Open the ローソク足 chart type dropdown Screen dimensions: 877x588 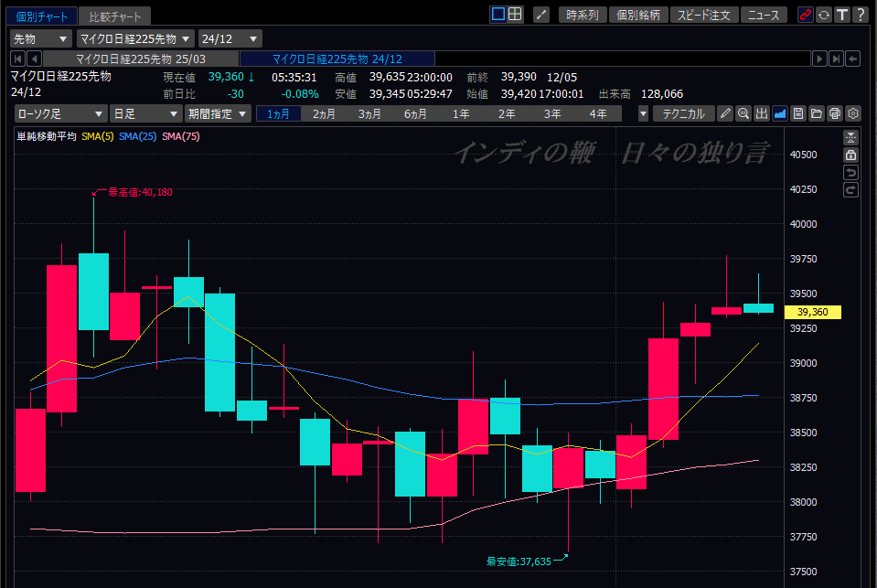coord(60,113)
